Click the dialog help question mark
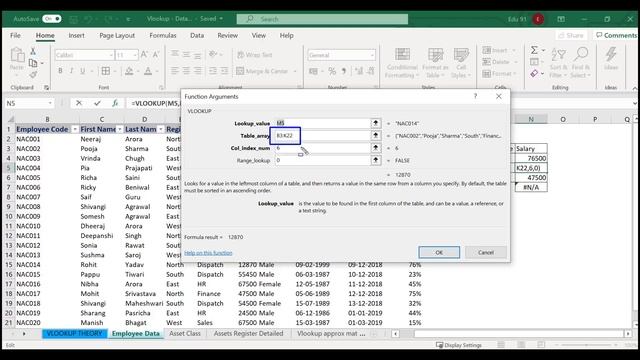 pos(475,96)
